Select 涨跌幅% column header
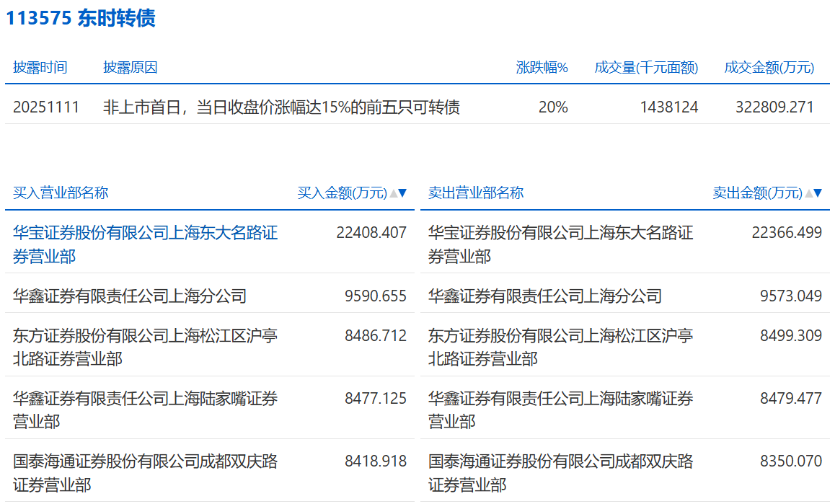This screenshot has width=835, height=504. pos(542,68)
